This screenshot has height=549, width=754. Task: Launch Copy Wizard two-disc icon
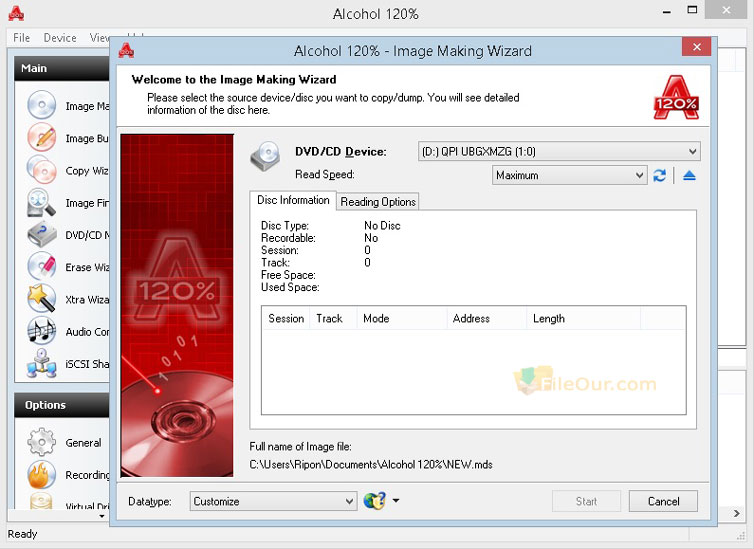coord(41,170)
